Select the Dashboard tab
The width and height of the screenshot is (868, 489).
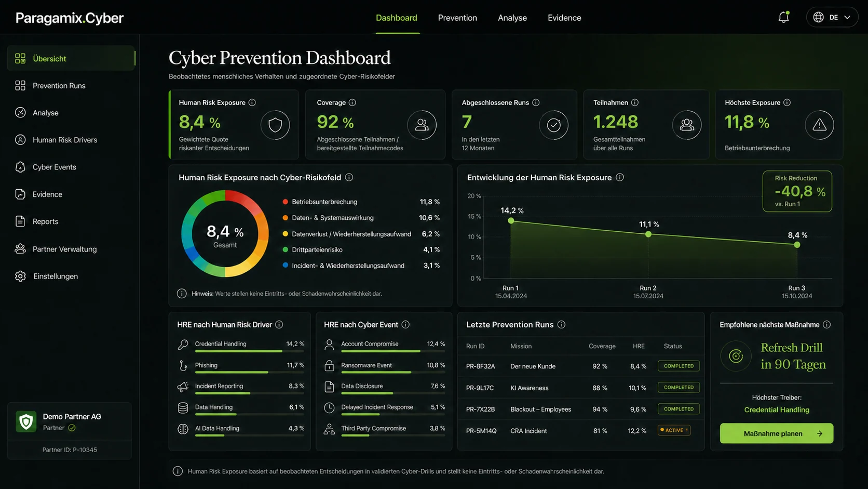(x=397, y=18)
